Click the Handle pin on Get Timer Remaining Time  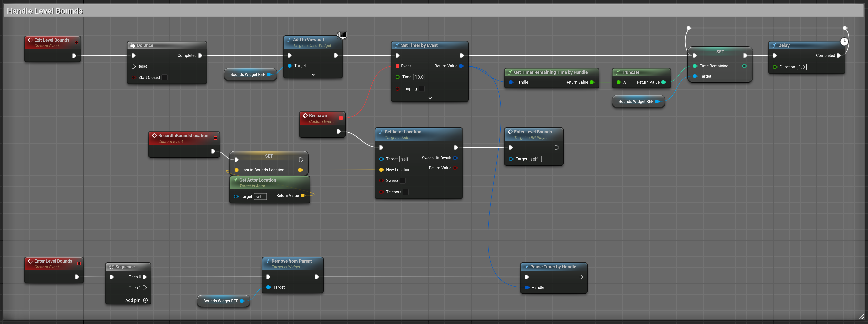(511, 82)
